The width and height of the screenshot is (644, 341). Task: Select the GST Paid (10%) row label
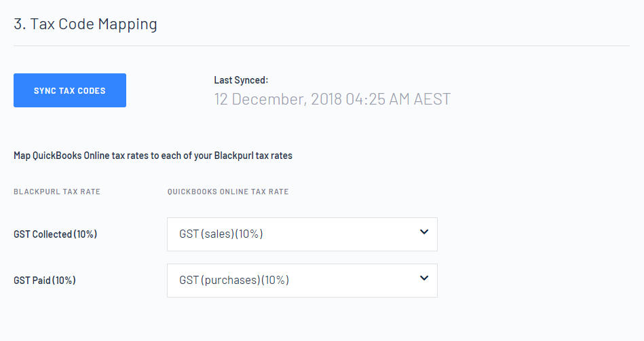pos(45,280)
